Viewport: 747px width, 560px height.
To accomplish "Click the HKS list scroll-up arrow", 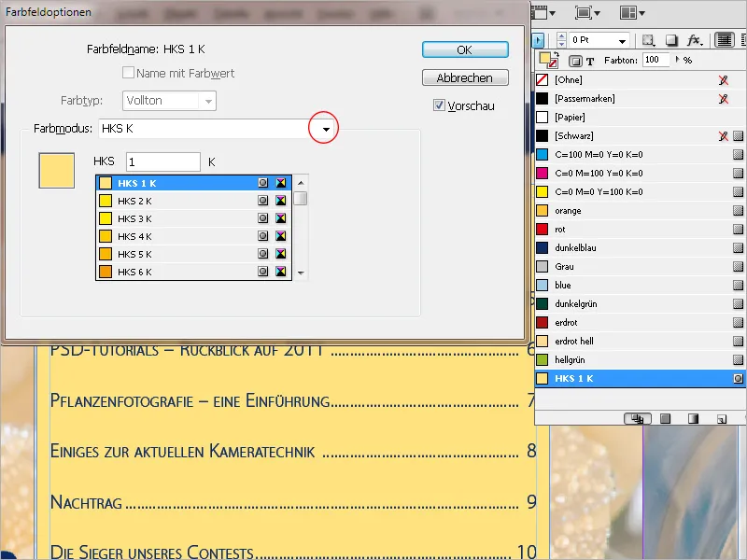I will [301, 183].
